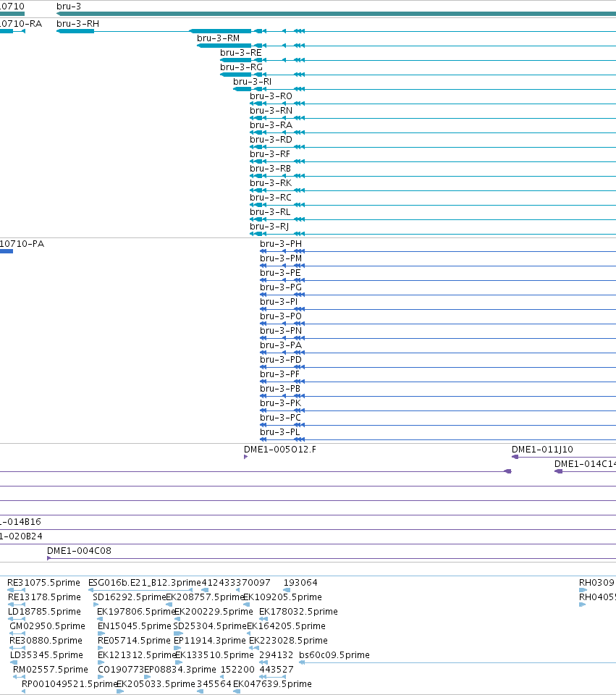616x695 pixels.
Task: Click CDS bru-3-PF
Action: click(x=280, y=374)
